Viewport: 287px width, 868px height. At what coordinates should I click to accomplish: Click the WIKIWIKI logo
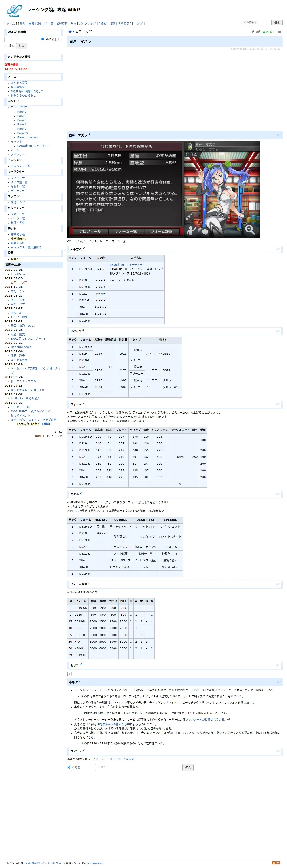click(15, 11)
